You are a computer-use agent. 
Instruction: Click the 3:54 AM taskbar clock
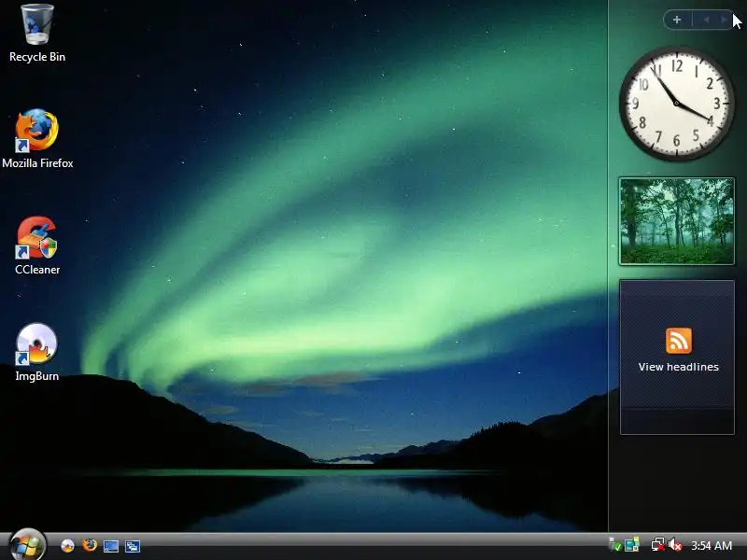[712, 545]
